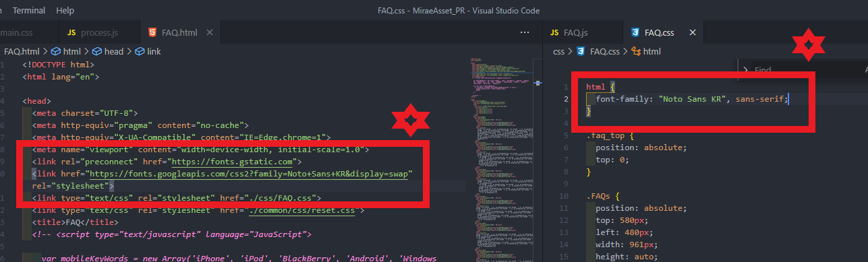Click the FAQ.html file breadcrumb
Screen dimensions: 868x262
[x=22, y=51]
